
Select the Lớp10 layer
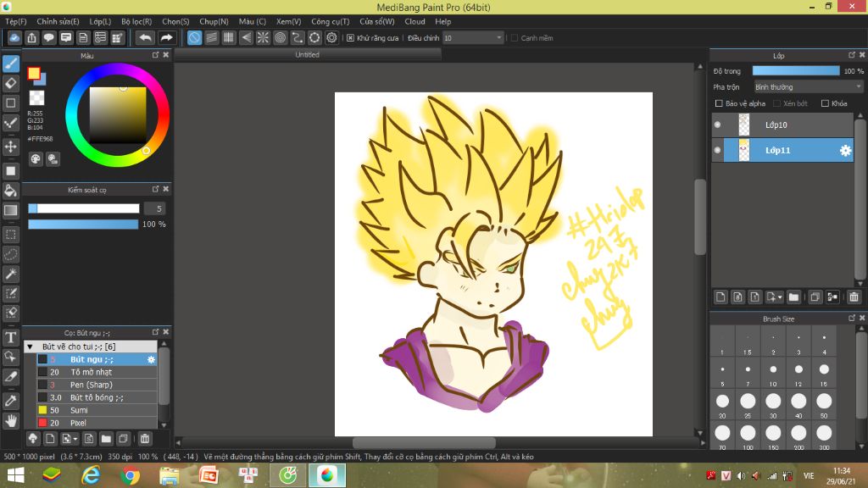(x=782, y=125)
